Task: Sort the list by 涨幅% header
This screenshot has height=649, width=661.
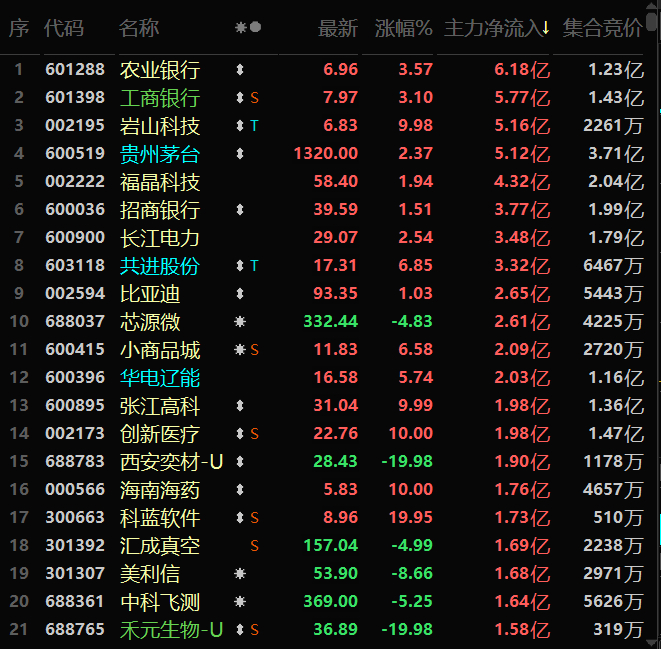Action: 403,28
